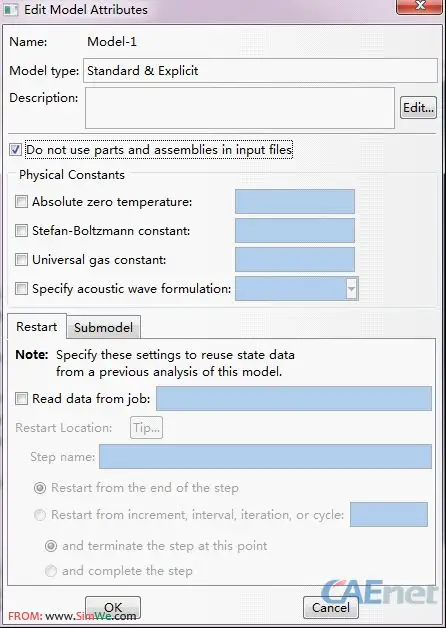The image size is (446, 628).
Task: Open the Restart Location Tip button
Action: click(147, 428)
